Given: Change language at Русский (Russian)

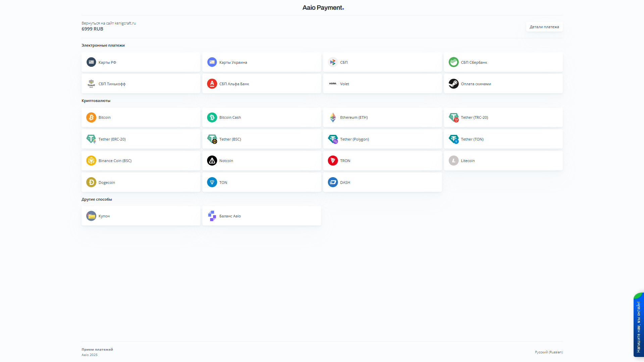Looking at the screenshot, I should pos(549,352).
